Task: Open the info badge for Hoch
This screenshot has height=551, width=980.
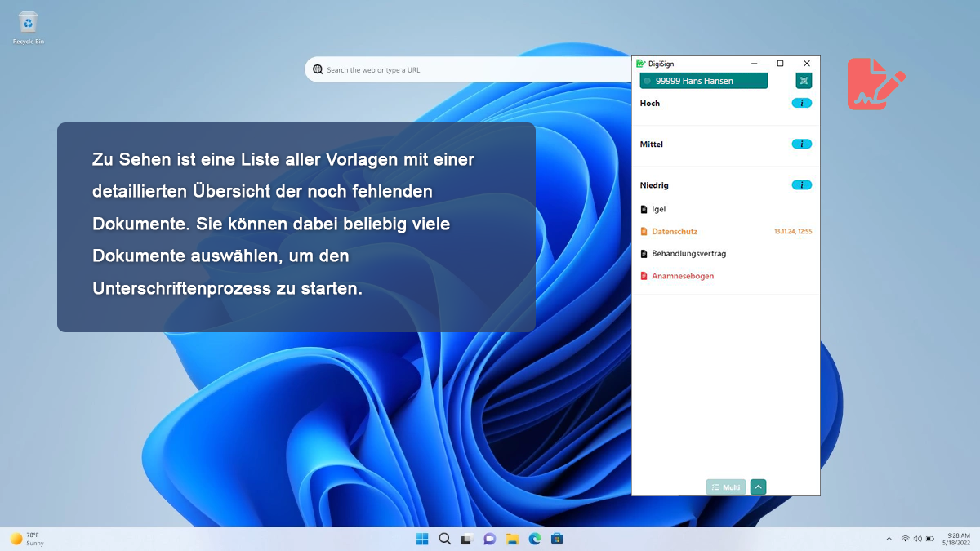Action: coord(802,103)
